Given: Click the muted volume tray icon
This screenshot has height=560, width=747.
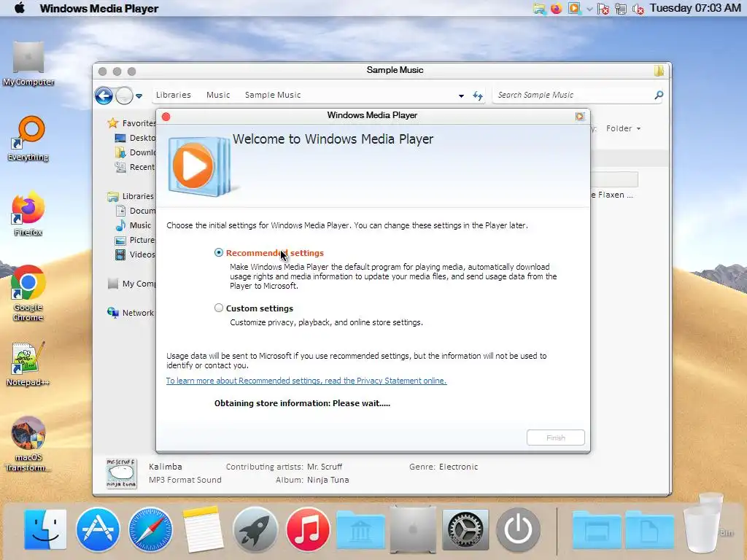Looking at the screenshot, I should point(638,9).
